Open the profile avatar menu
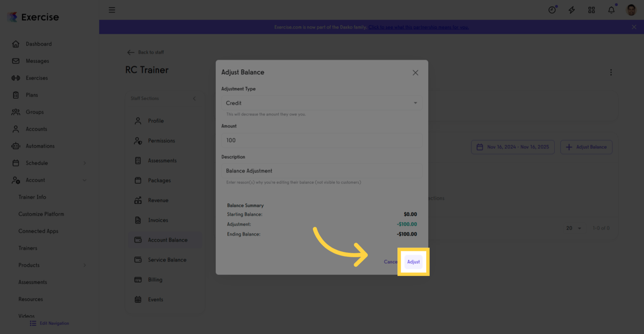 coord(630,9)
